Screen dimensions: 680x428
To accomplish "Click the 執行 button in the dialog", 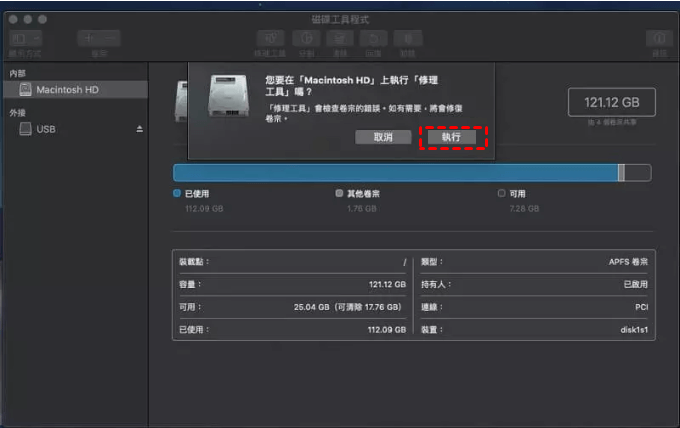I will [x=451, y=137].
